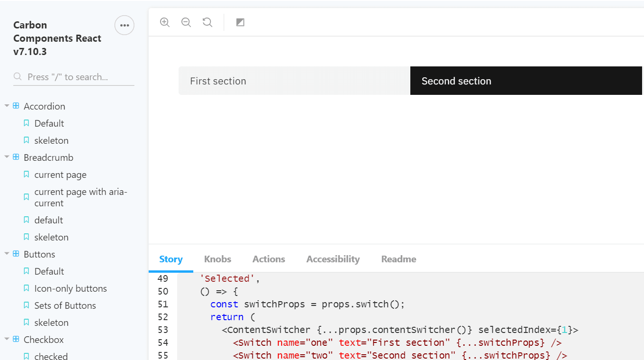Viewport: 644px width, 360px height.
Task: Open the Readme tab
Action: coord(399,259)
